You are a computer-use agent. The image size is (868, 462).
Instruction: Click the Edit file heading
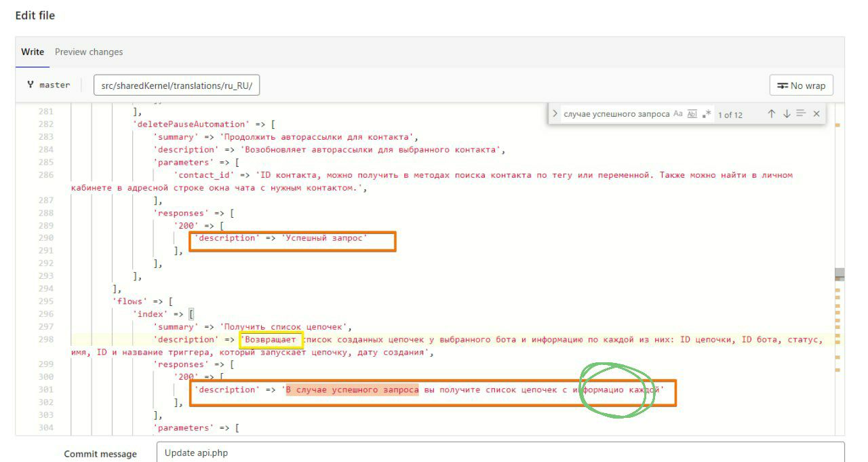pyautogui.click(x=35, y=15)
